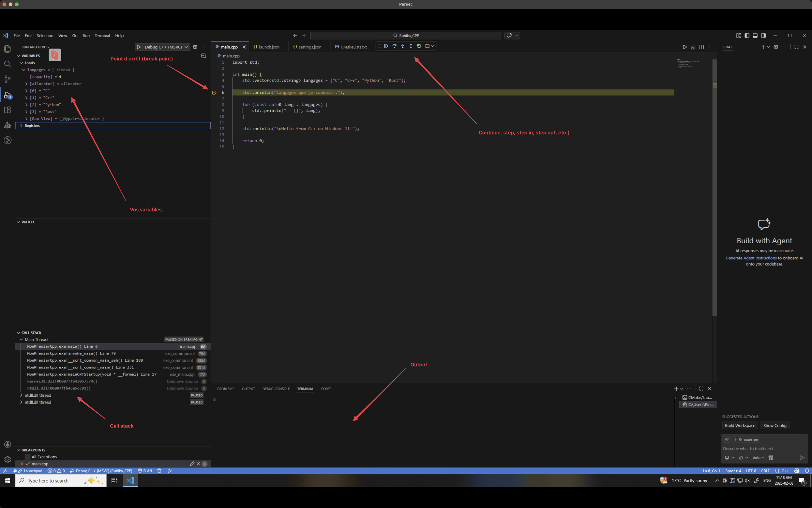The height and width of the screenshot is (508, 812).
Task: Open Accounts menu in activity bar
Action: pyautogui.click(x=7, y=444)
